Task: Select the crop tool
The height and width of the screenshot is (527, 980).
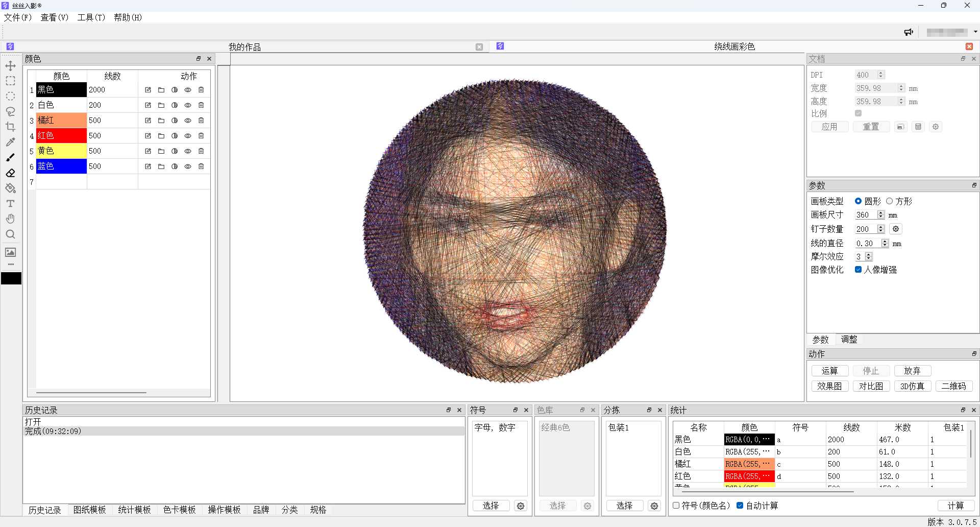Action: tap(10, 127)
